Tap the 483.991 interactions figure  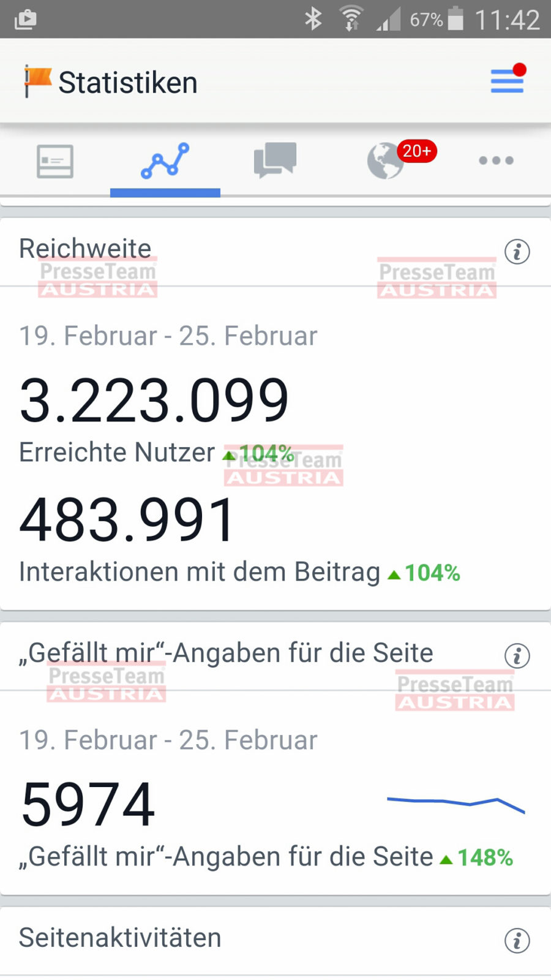tap(127, 520)
